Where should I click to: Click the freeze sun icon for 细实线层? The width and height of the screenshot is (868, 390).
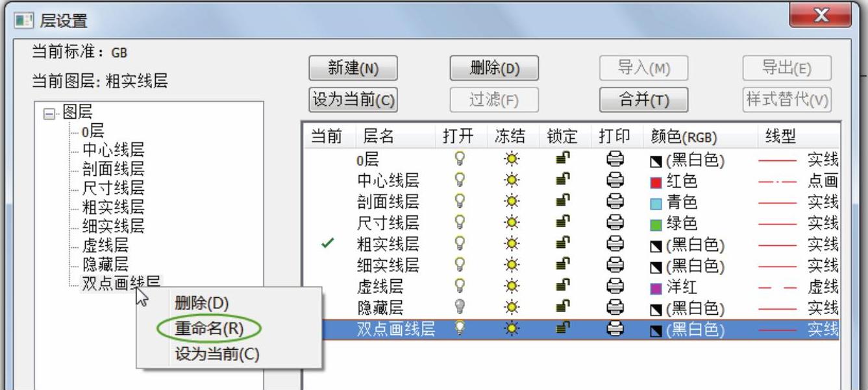tap(513, 265)
